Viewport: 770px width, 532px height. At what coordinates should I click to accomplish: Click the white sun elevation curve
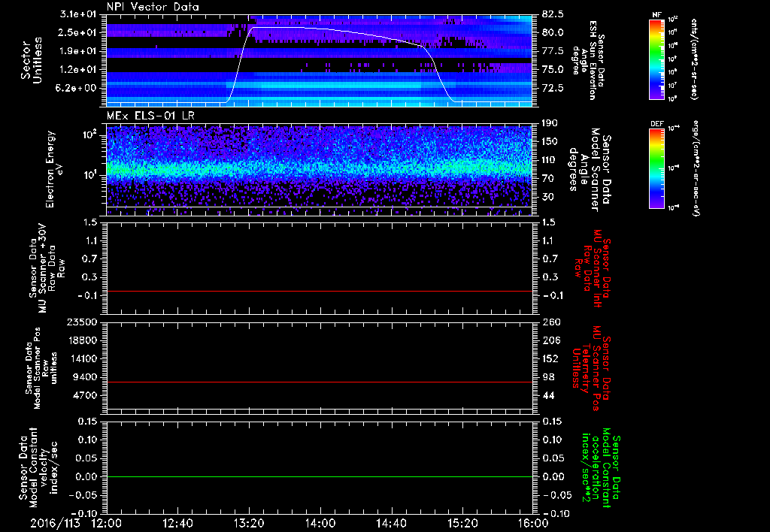319,29
